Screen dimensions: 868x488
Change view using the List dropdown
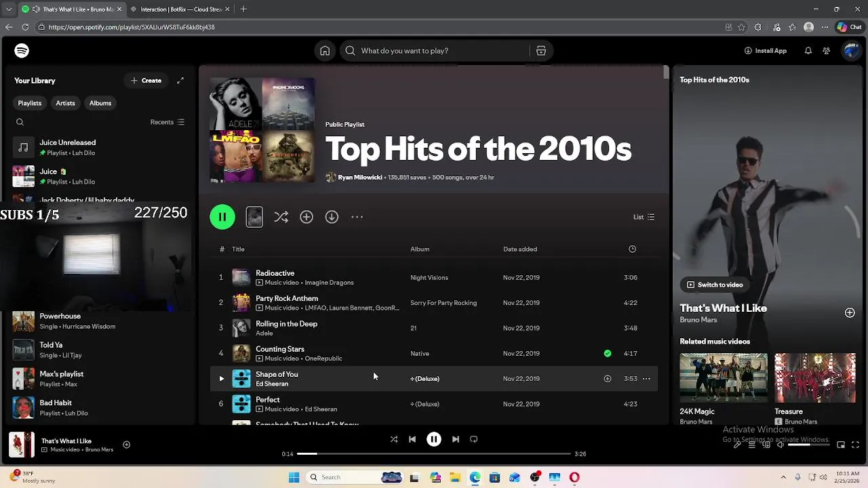(644, 217)
